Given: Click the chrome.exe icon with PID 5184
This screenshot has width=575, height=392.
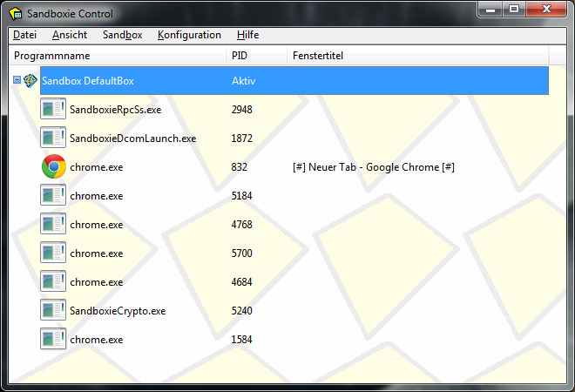Looking at the screenshot, I should [53, 195].
